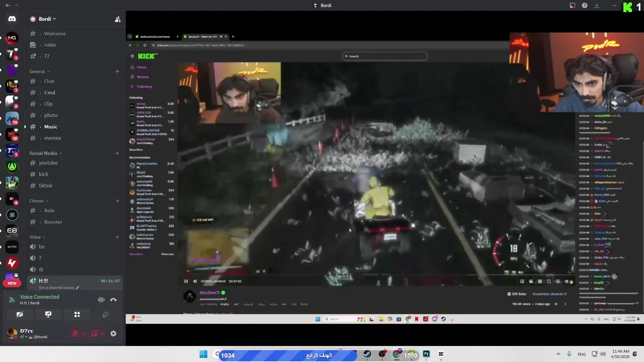
Task: Open the Role channel
Action: point(74,211)
